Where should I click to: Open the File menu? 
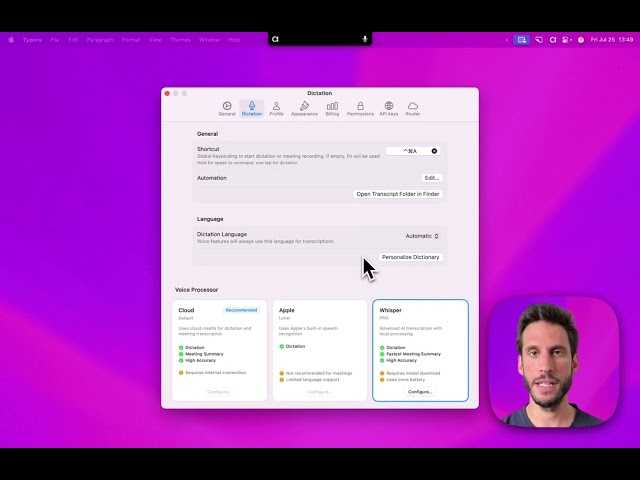55,40
